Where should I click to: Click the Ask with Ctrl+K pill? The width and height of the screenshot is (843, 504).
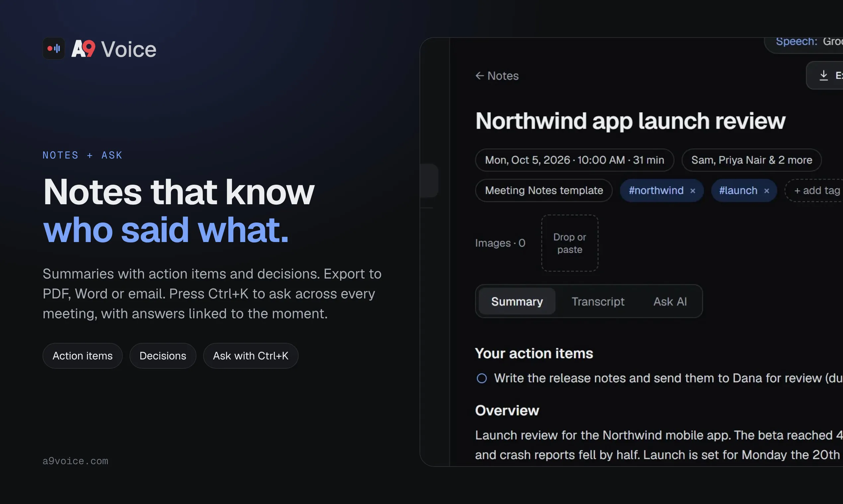251,356
